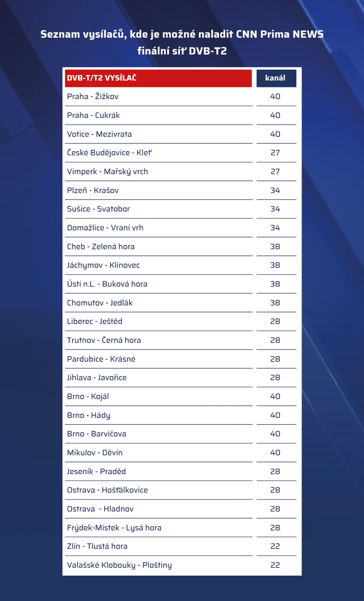
Task: Click Frýdek-Místek - Lysá hora row
Action: tap(114, 528)
